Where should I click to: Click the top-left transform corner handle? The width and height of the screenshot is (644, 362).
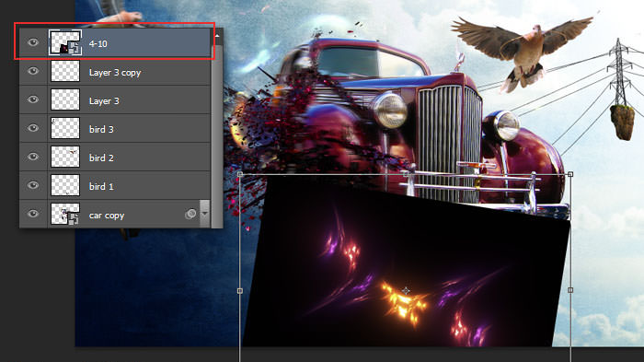click(240, 174)
